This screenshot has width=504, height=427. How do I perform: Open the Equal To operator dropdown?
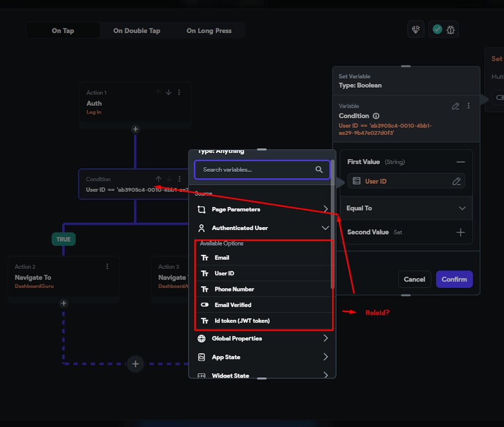[406, 208]
